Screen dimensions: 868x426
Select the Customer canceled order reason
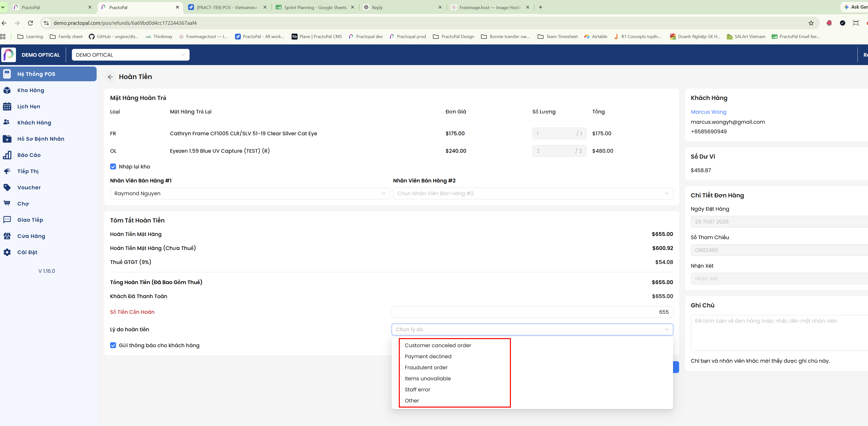[x=532, y=345]
